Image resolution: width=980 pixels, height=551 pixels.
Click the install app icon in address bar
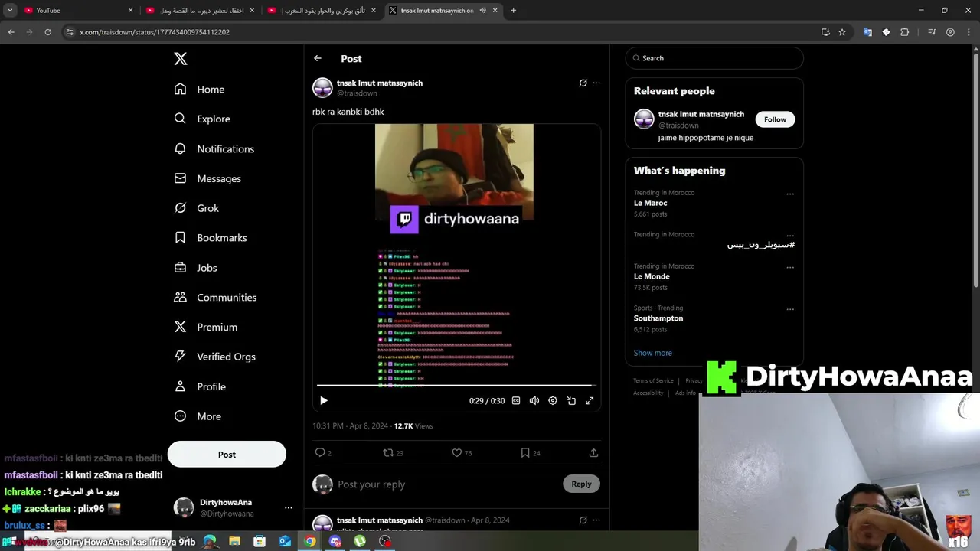[825, 32]
